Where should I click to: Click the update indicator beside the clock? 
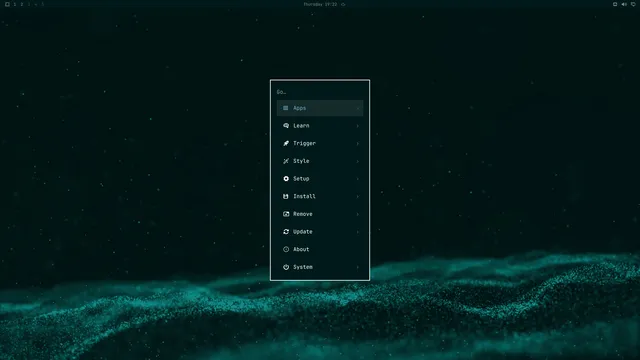(x=343, y=4)
